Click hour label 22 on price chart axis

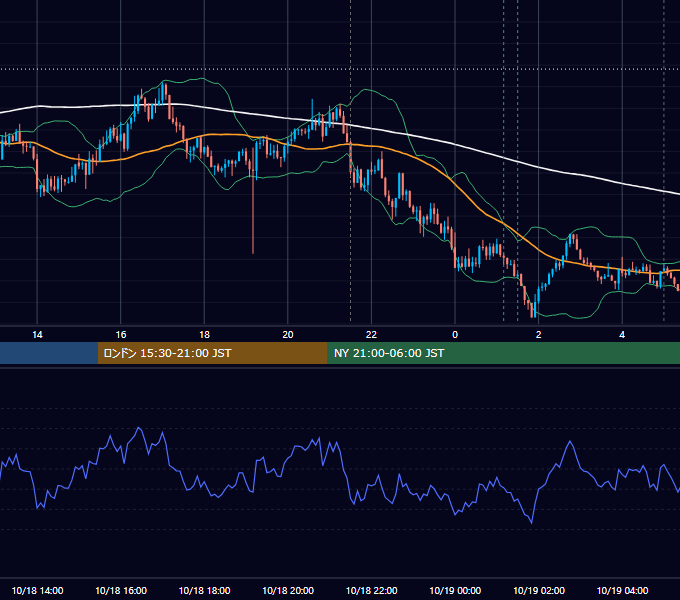point(371,335)
